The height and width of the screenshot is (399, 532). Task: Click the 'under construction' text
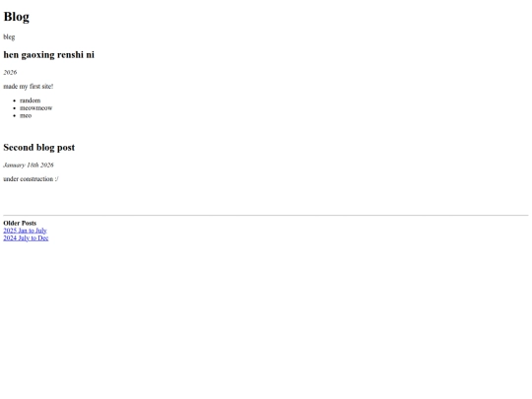coord(31,178)
